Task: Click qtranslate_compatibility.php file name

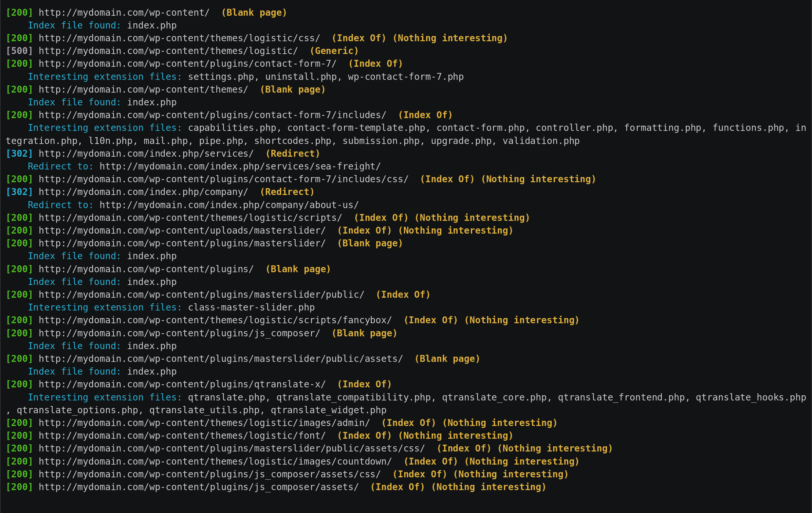Action: pyautogui.click(x=353, y=398)
